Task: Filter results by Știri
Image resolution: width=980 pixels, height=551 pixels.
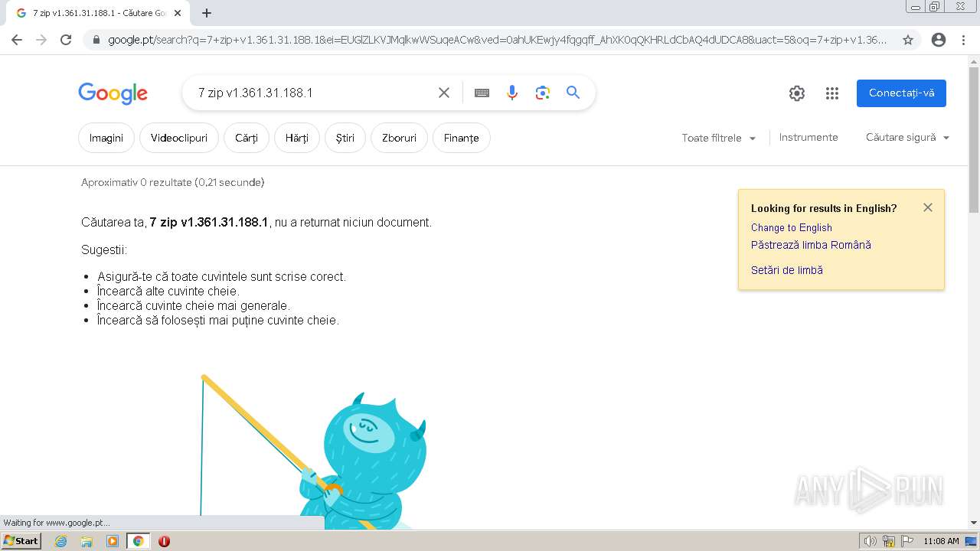Action: [345, 138]
